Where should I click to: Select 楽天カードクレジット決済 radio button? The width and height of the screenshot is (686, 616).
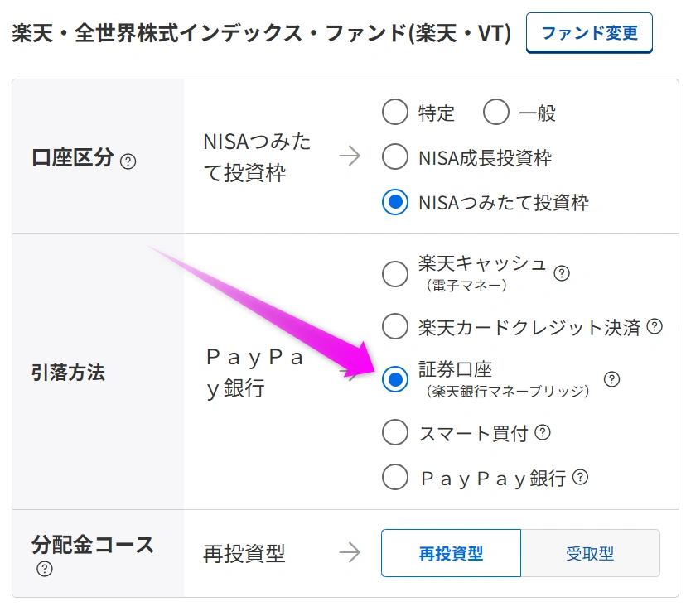395,326
